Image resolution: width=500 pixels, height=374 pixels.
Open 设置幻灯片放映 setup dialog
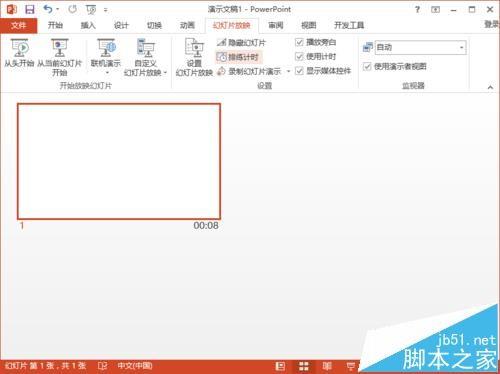point(194,57)
